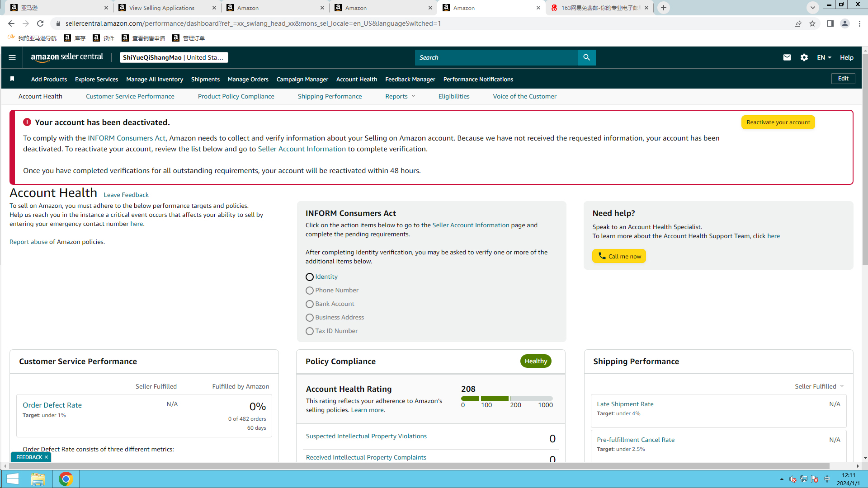Viewport: 868px width, 488px height.
Task: Select the Business Address radio option
Action: (310, 318)
